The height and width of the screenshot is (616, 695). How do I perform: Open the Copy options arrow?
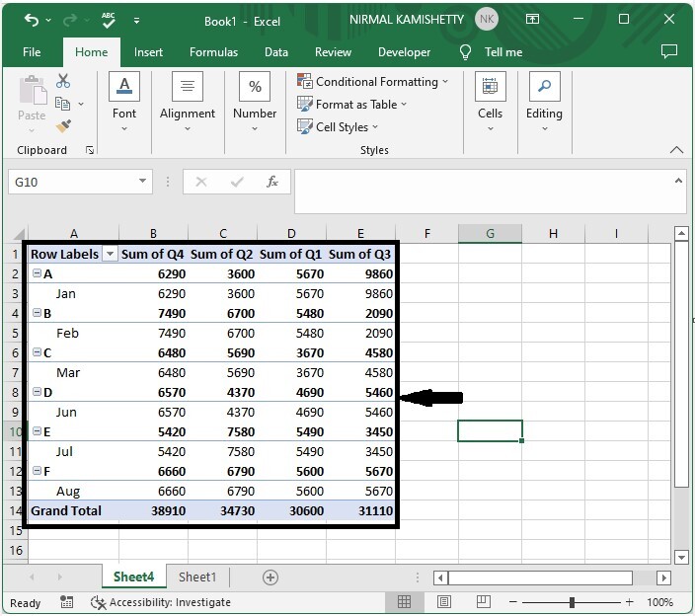[x=81, y=104]
